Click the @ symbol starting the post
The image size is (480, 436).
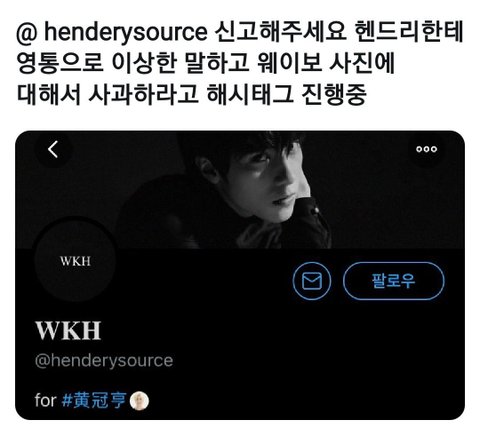[x=28, y=33]
